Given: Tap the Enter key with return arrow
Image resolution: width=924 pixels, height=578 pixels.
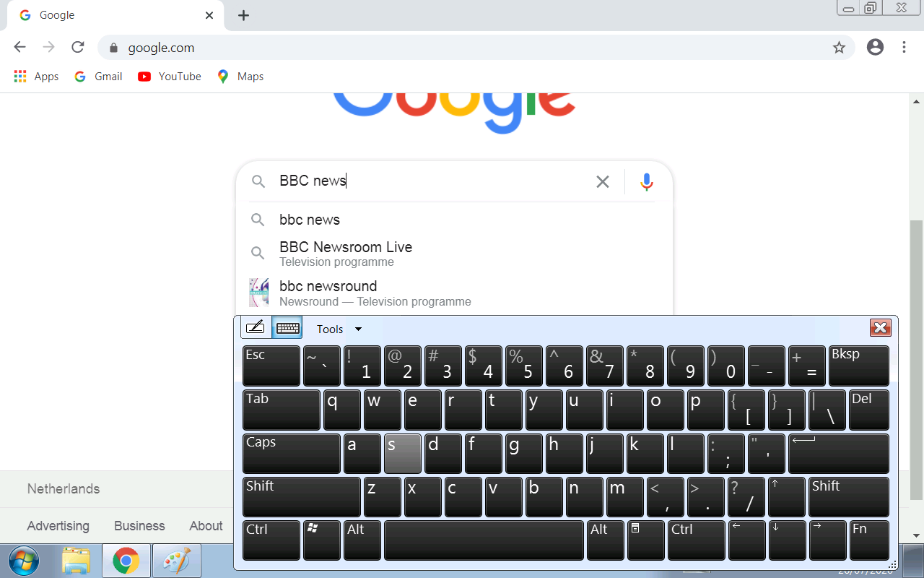Looking at the screenshot, I should pos(839,454).
